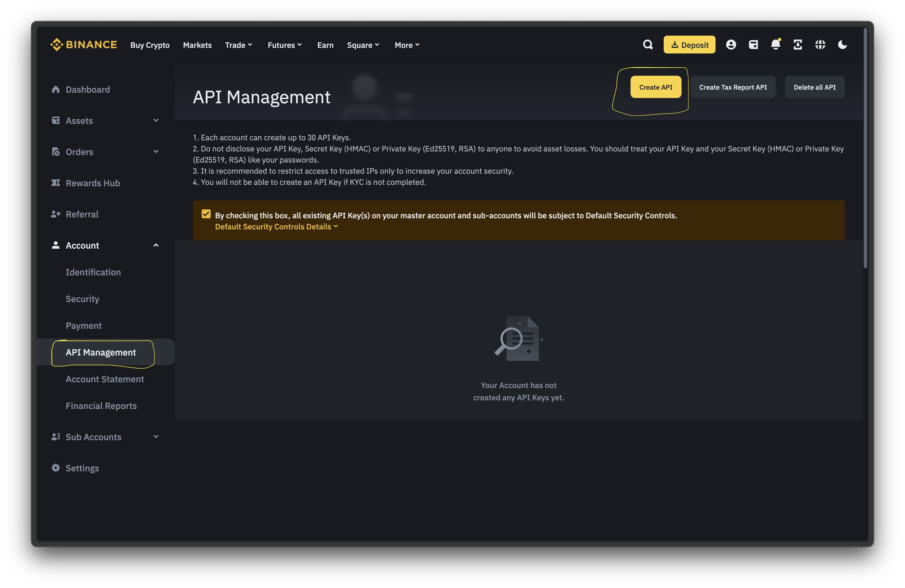
Task: Click the Settings gear icon
Action: coord(55,468)
